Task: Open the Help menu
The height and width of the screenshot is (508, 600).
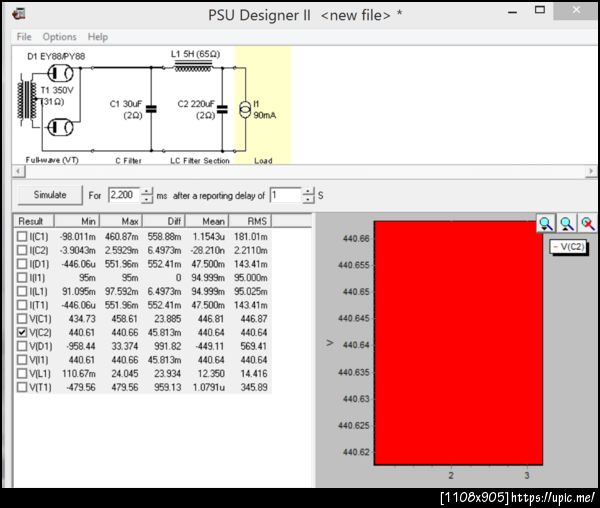Action: click(x=98, y=37)
